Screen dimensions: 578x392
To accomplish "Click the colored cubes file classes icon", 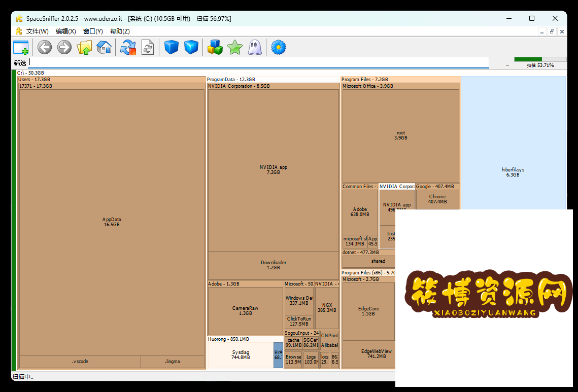I will click(x=215, y=48).
